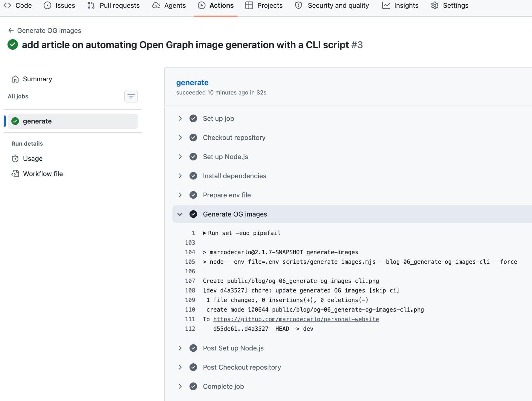
Task: Click Checkout repository check icon
Action: [x=193, y=138]
